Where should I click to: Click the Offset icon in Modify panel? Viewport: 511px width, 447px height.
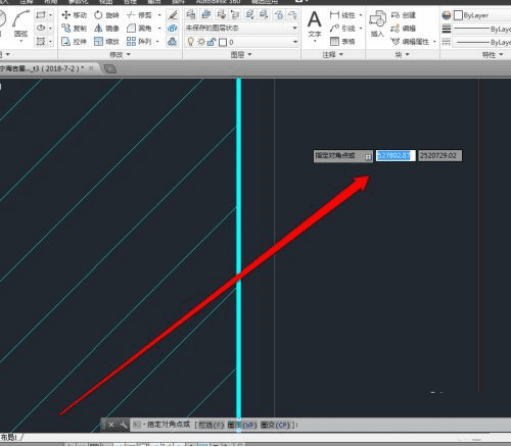pyautogui.click(x=173, y=42)
